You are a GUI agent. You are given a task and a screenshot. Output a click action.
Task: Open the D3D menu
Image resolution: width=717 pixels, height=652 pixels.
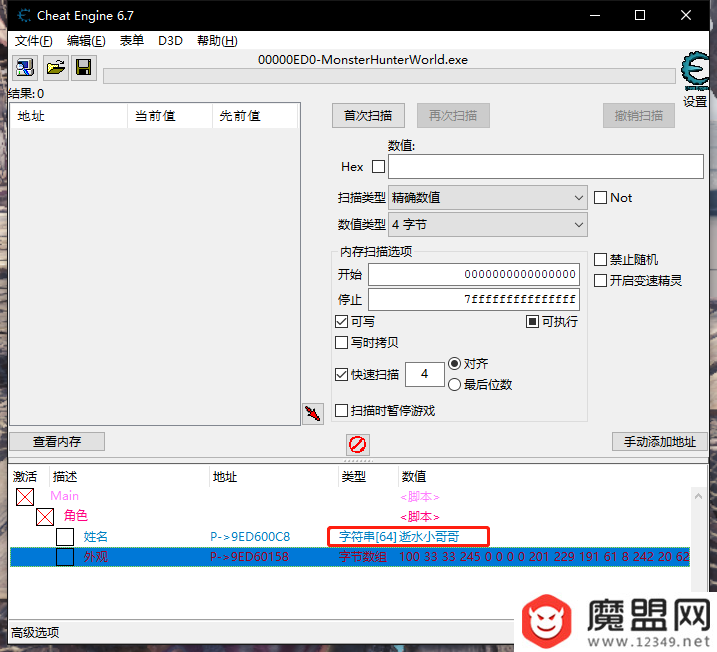coord(170,41)
